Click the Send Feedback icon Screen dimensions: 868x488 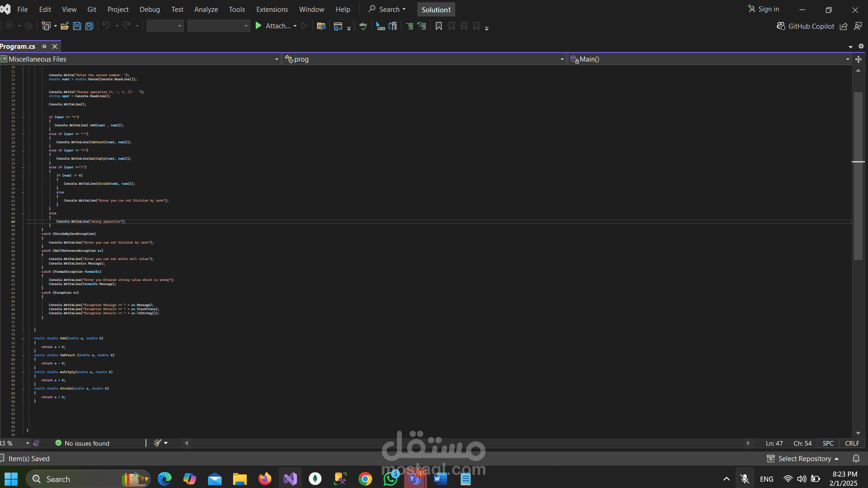(x=858, y=26)
